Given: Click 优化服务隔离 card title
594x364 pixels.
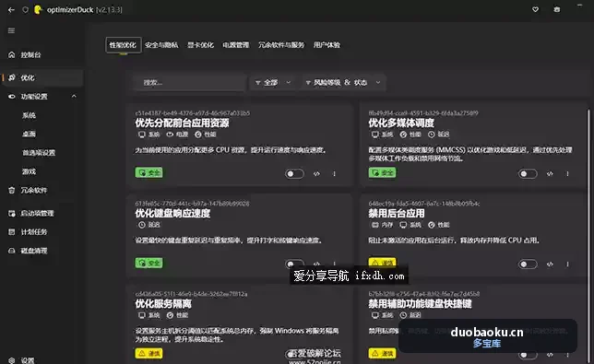Looking at the screenshot, I should tap(163, 304).
